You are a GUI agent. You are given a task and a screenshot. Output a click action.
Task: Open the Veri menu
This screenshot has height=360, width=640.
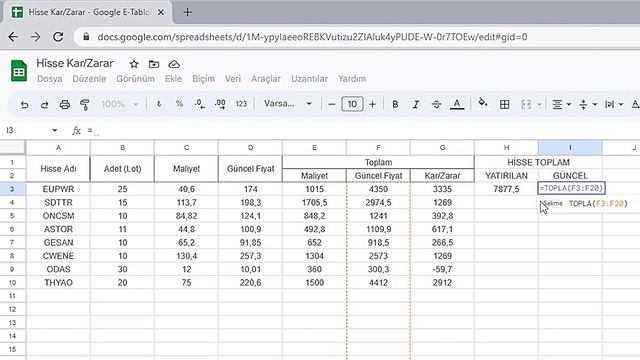[233, 79]
